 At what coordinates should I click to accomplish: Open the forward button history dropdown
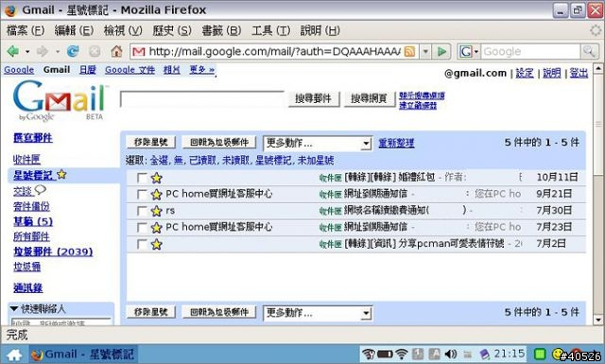[57, 51]
